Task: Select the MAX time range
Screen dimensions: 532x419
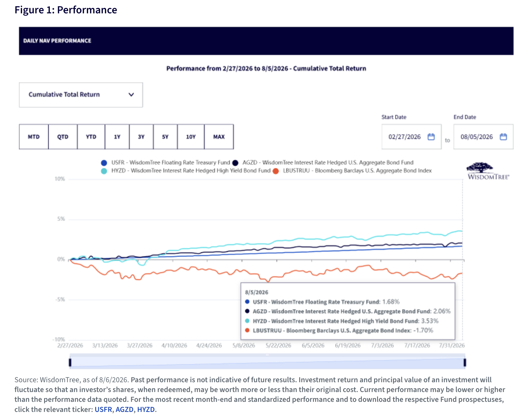Action: [219, 137]
